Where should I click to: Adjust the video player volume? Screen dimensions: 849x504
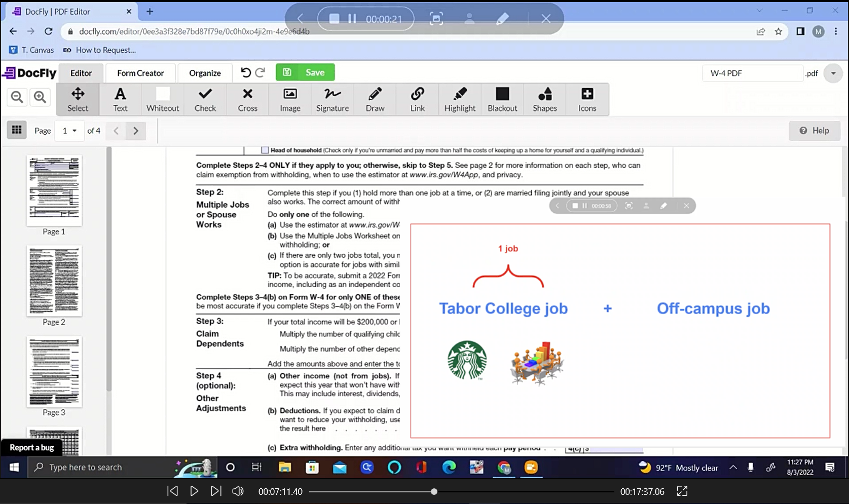click(238, 491)
